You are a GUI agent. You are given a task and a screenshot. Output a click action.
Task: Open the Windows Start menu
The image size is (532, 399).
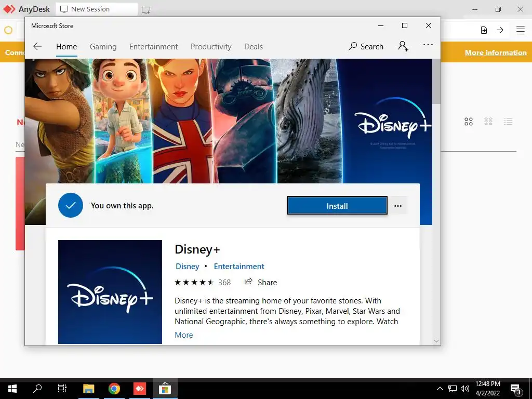[x=12, y=389]
